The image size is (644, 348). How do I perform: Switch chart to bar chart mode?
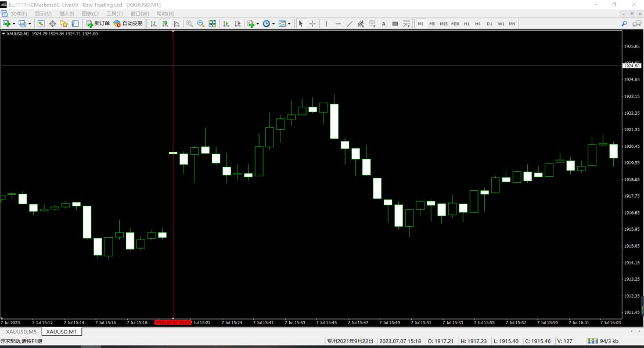click(154, 24)
